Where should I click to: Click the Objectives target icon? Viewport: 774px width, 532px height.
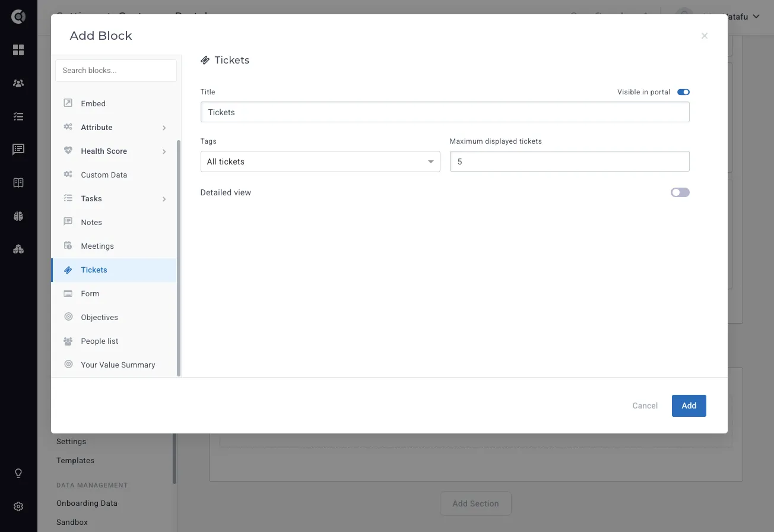(68, 317)
